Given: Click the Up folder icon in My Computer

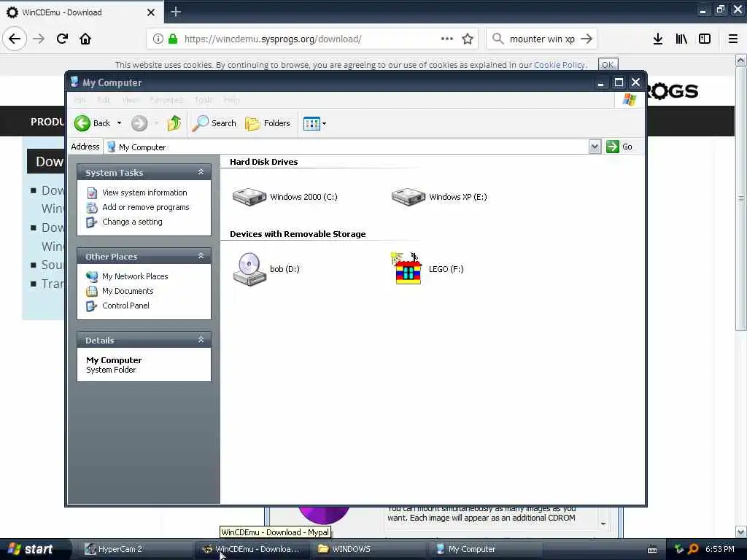Looking at the screenshot, I should [174, 123].
